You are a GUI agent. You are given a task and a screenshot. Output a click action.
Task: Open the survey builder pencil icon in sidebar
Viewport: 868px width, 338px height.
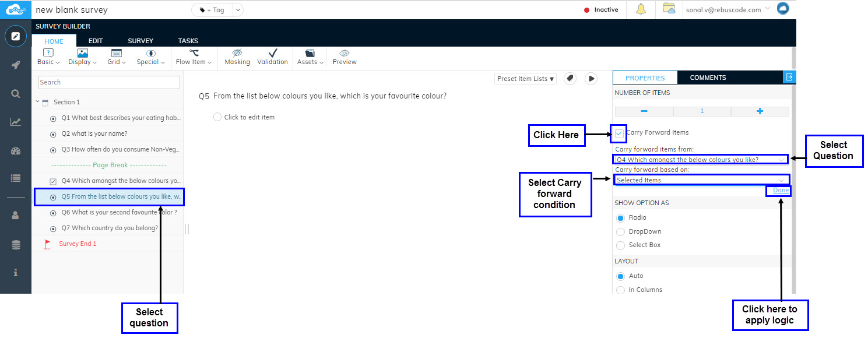pyautogui.click(x=16, y=37)
